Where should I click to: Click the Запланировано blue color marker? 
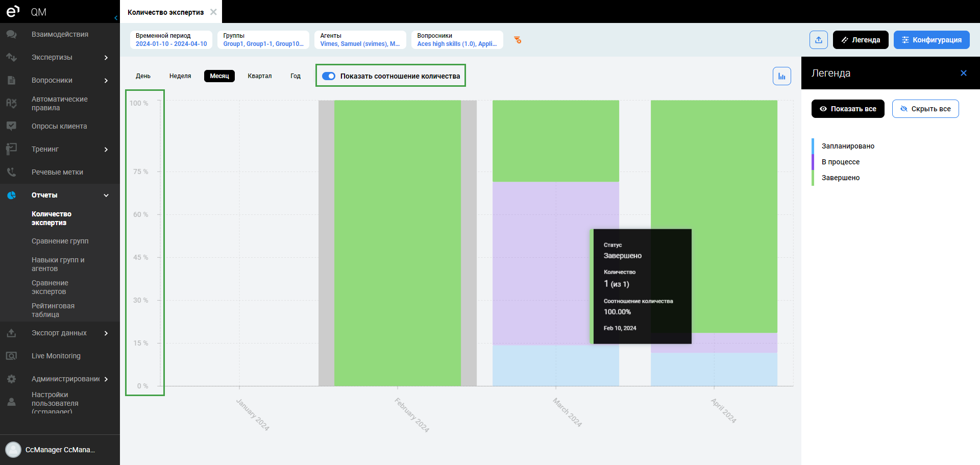pyautogui.click(x=813, y=146)
